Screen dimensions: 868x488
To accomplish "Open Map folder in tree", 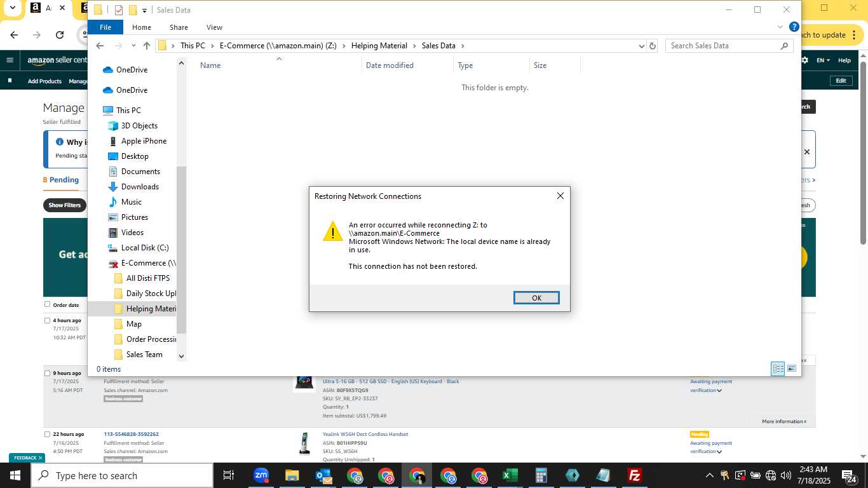I will (133, 324).
